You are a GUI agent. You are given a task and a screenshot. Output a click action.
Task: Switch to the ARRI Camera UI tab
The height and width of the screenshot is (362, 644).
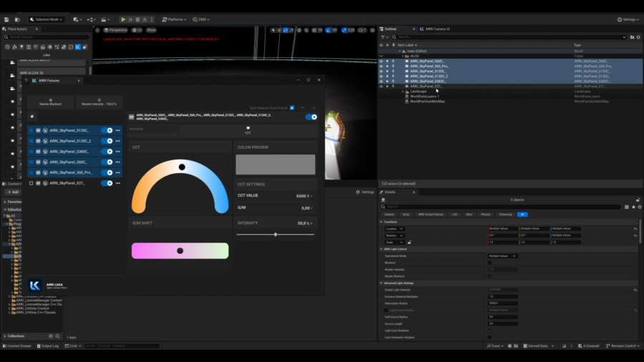click(x=435, y=29)
